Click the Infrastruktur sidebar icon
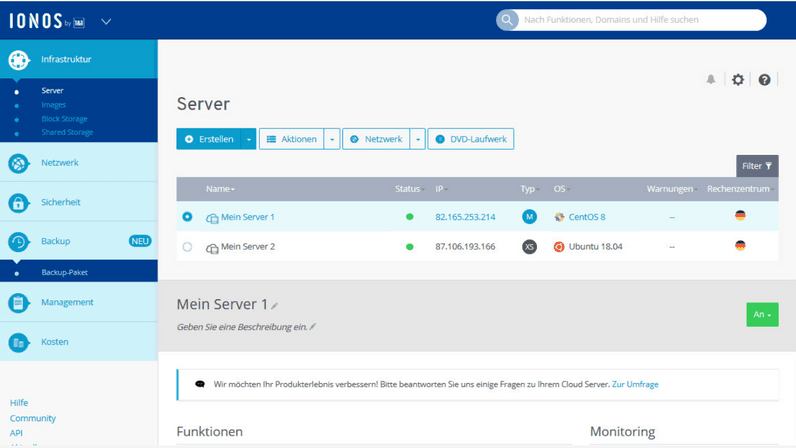 (x=19, y=60)
